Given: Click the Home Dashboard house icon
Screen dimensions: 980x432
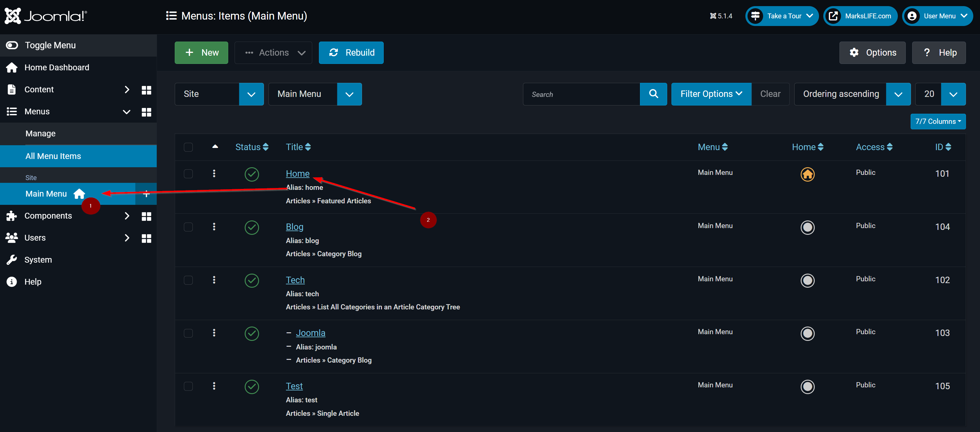Looking at the screenshot, I should coord(12,67).
